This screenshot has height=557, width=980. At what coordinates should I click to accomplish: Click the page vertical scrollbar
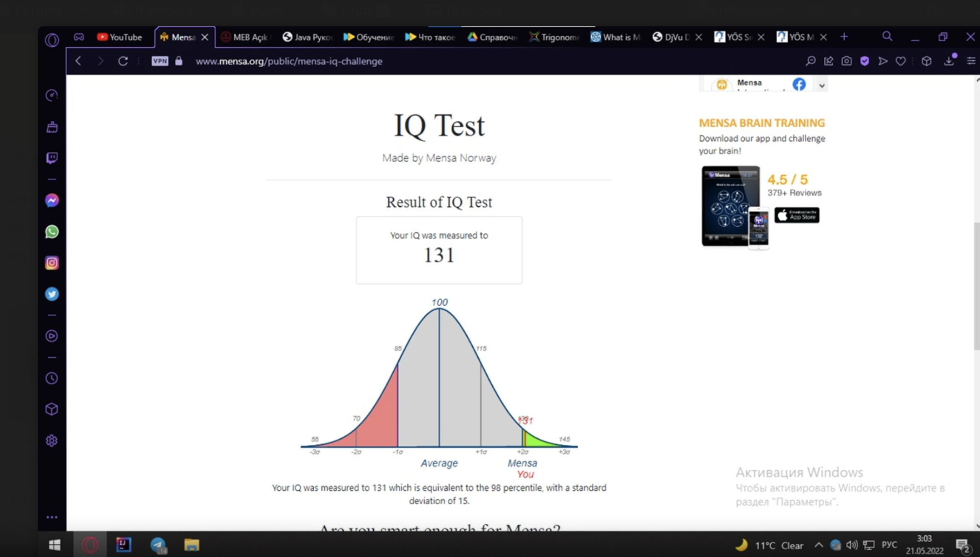click(977, 286)
